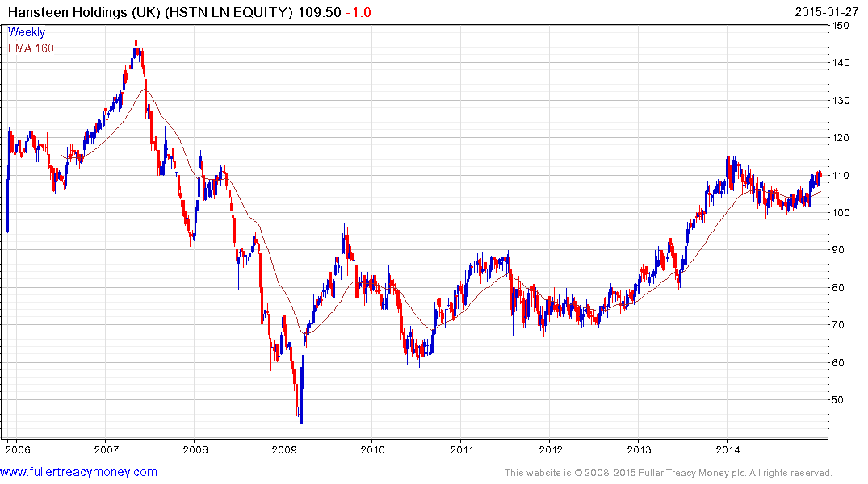Select the EMA 160 legend label
This screenshot has height=484, width=868.
(31, 48)
